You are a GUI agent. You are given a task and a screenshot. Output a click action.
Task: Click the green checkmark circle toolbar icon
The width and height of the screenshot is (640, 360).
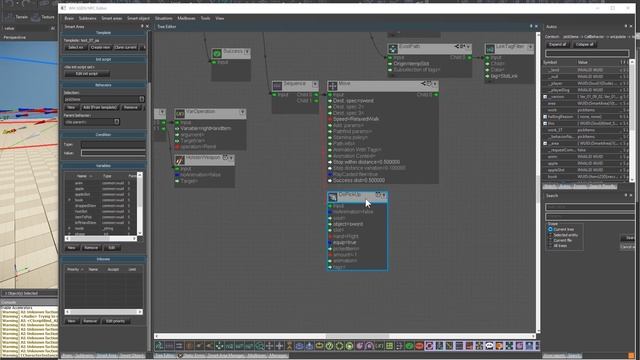pos(409,346)
